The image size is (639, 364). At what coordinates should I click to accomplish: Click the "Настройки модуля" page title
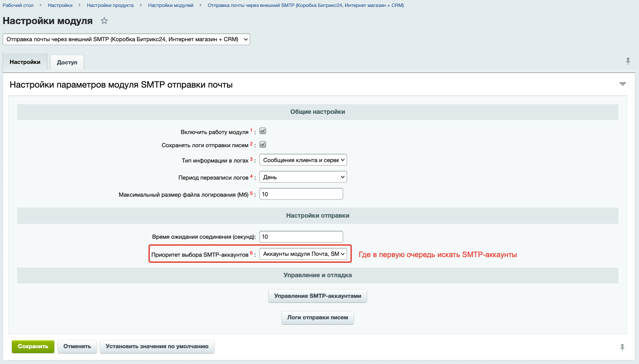point(48,21)
